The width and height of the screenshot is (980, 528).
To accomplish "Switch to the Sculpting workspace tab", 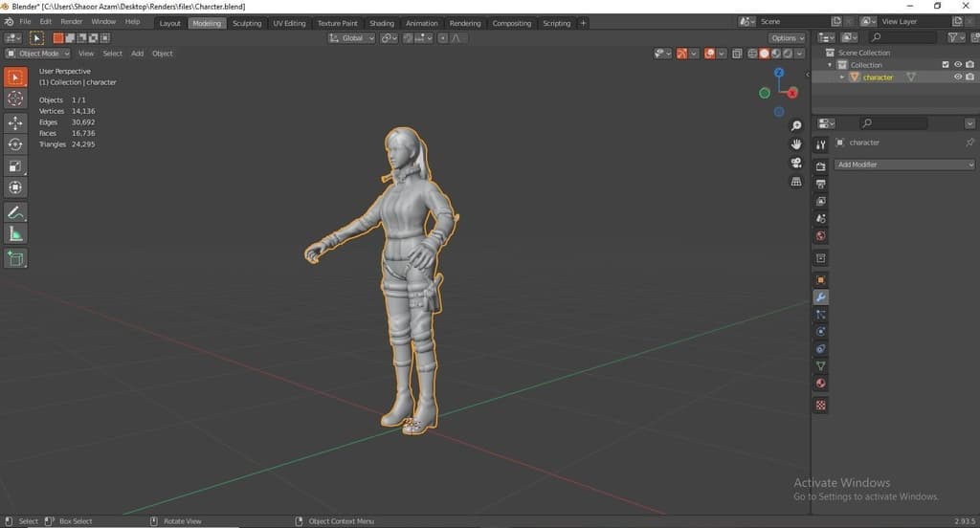I will [247, 23].
